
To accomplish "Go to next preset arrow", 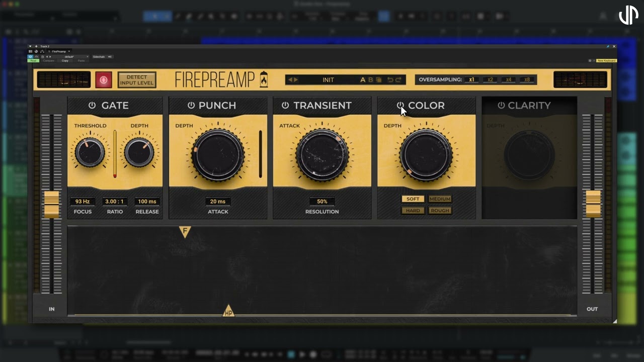I will tap(295, 79).
